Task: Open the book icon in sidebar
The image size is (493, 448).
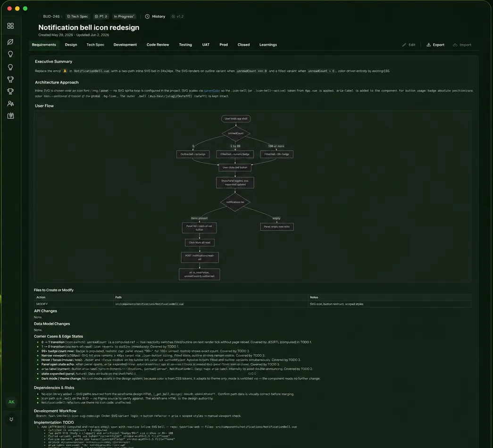Action: click(x=10, y=116)
